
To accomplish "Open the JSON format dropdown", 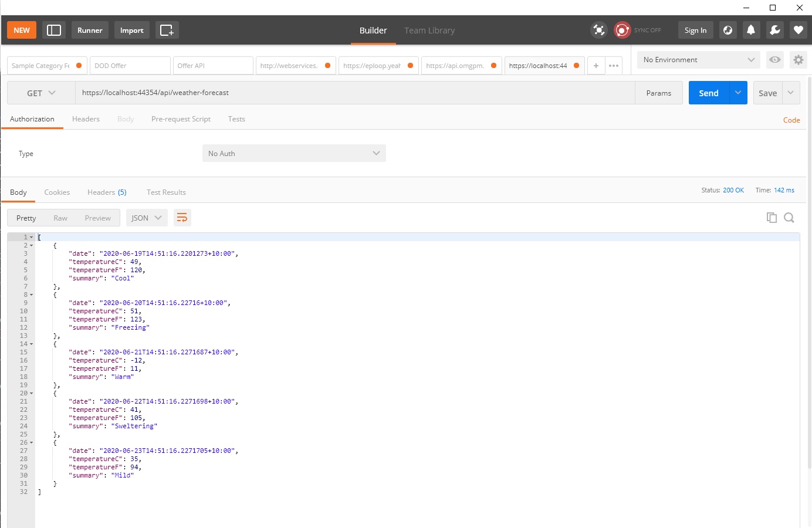I will 147,218.
